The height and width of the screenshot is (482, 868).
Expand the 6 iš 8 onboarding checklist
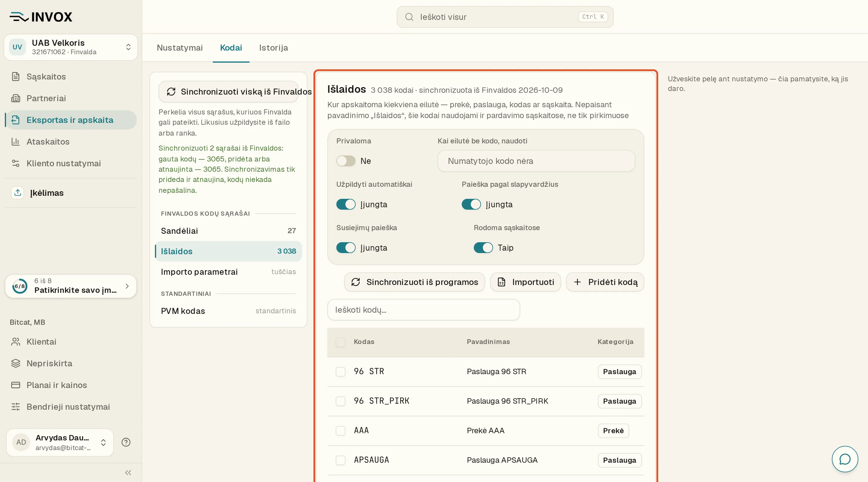(x=71, y=286)
